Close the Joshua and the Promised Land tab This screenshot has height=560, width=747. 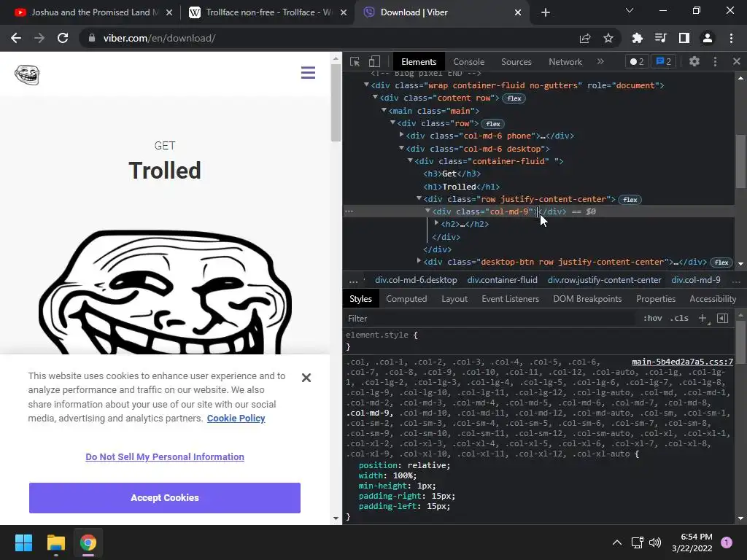coord(169,12)
